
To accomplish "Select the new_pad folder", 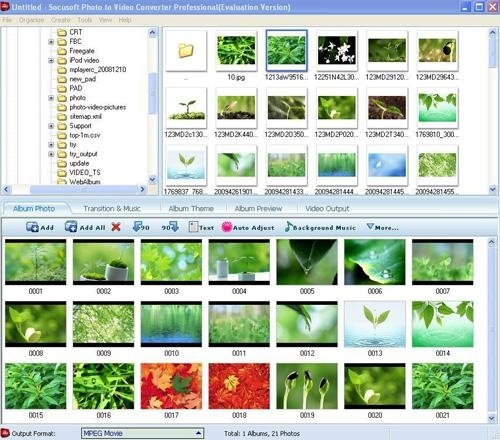I will coord(77,79).
